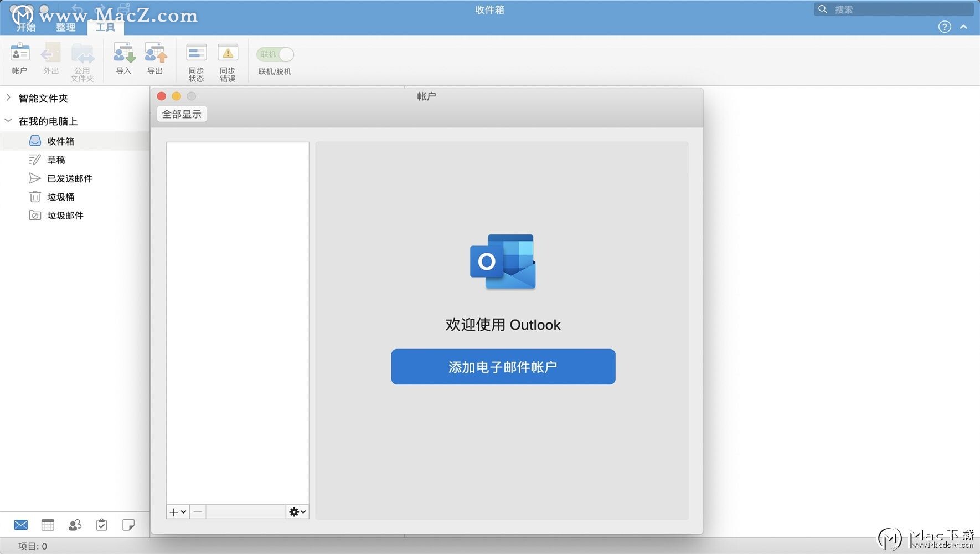Open Sent Items (已发送邮件) folder
Viewport: 980px width, 554px height.
point(75,178)
